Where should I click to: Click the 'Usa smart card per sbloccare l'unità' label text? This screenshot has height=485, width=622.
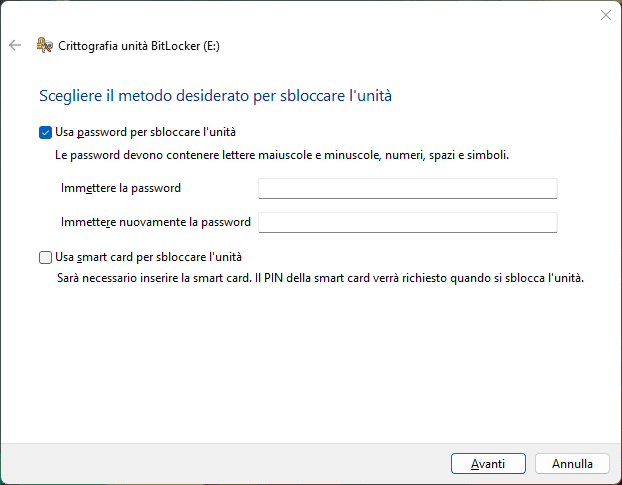148,257
